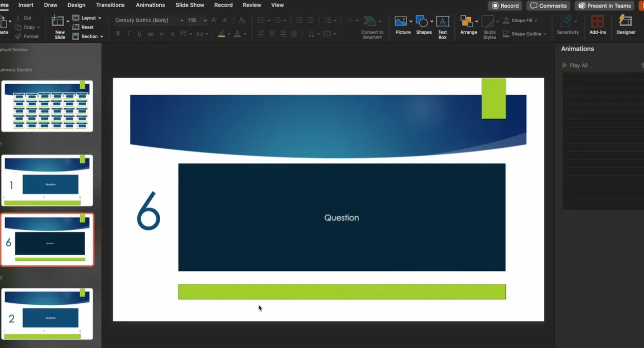Click the Comments button

(548, 6)
